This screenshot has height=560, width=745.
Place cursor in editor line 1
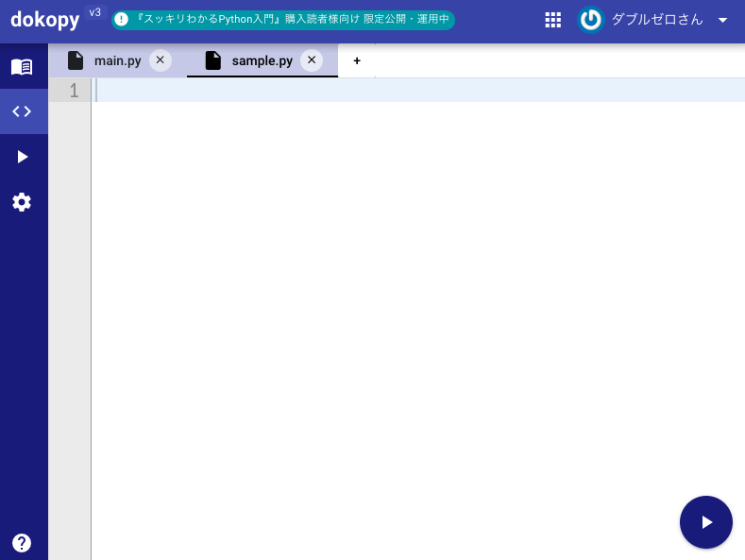point(415,91)
